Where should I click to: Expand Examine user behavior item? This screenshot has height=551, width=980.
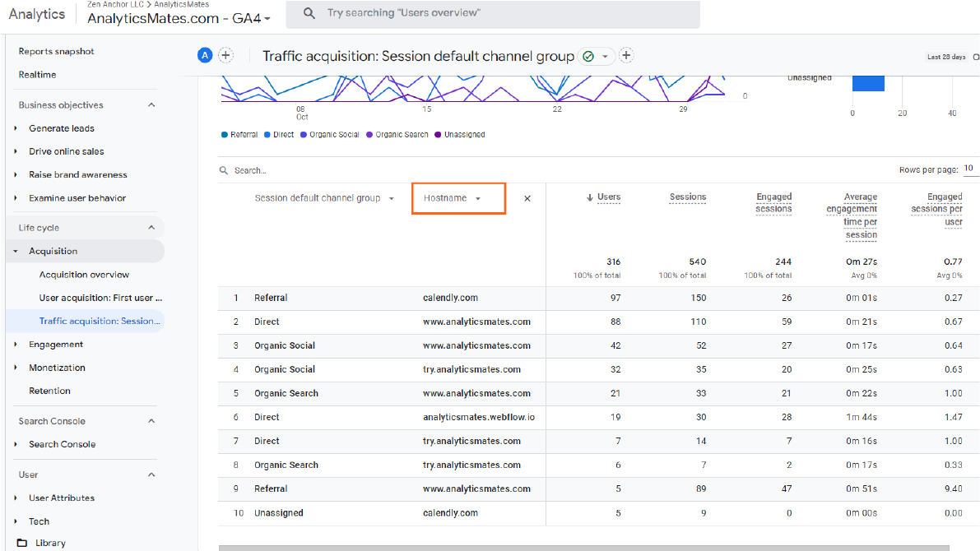click(x=16, y=198)
